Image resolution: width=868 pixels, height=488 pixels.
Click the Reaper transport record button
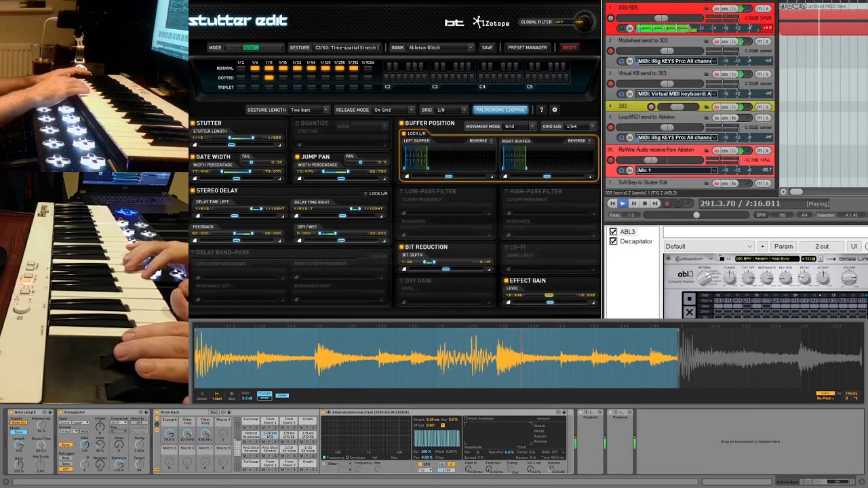tap(666, 203)
